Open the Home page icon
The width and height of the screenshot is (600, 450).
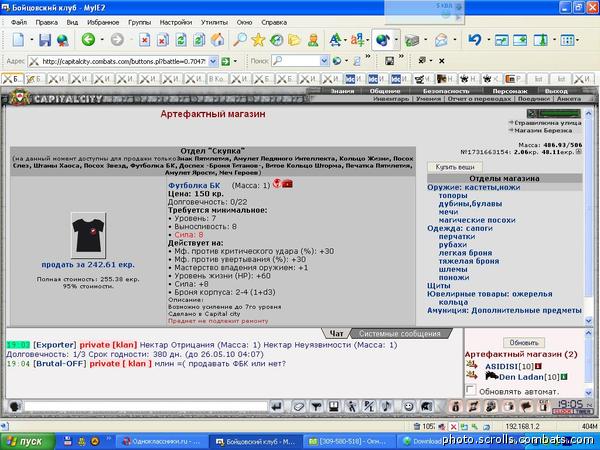217,39
